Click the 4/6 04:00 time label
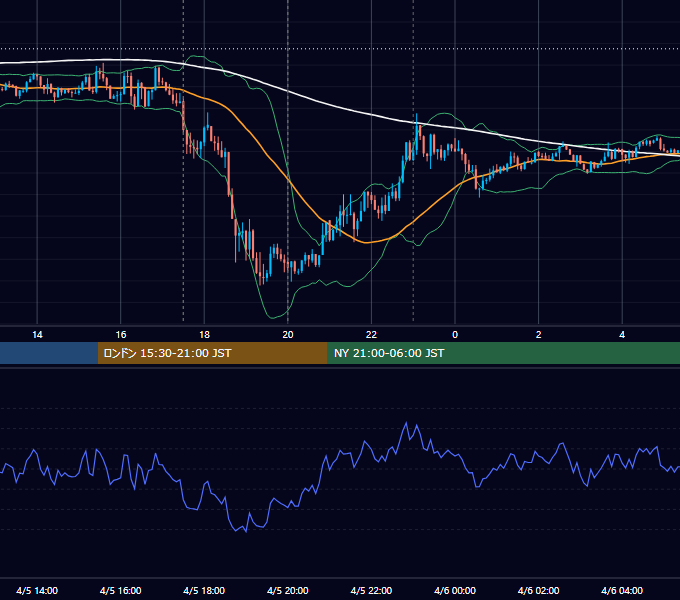 pyautogui.click(x=622, y=590)
